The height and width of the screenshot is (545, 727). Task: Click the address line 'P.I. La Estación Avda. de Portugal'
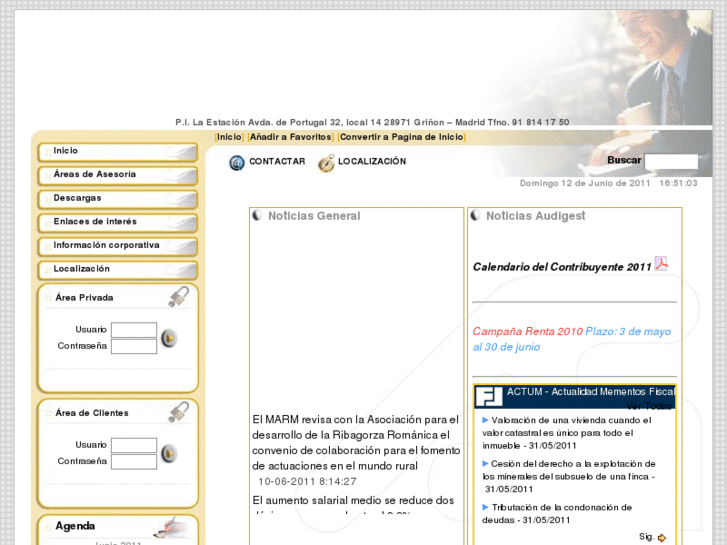point(372,122)
